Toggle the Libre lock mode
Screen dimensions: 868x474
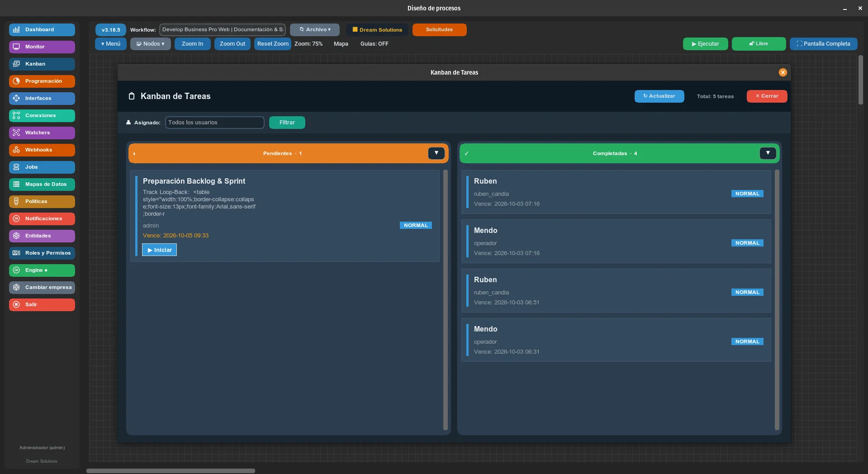tap(759, 44)
